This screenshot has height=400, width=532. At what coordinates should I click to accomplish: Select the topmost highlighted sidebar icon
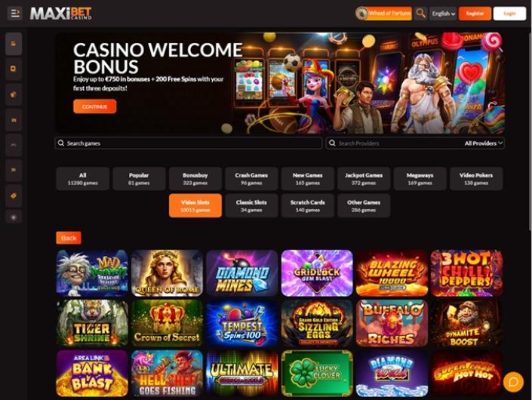click(x=14, y=44)
